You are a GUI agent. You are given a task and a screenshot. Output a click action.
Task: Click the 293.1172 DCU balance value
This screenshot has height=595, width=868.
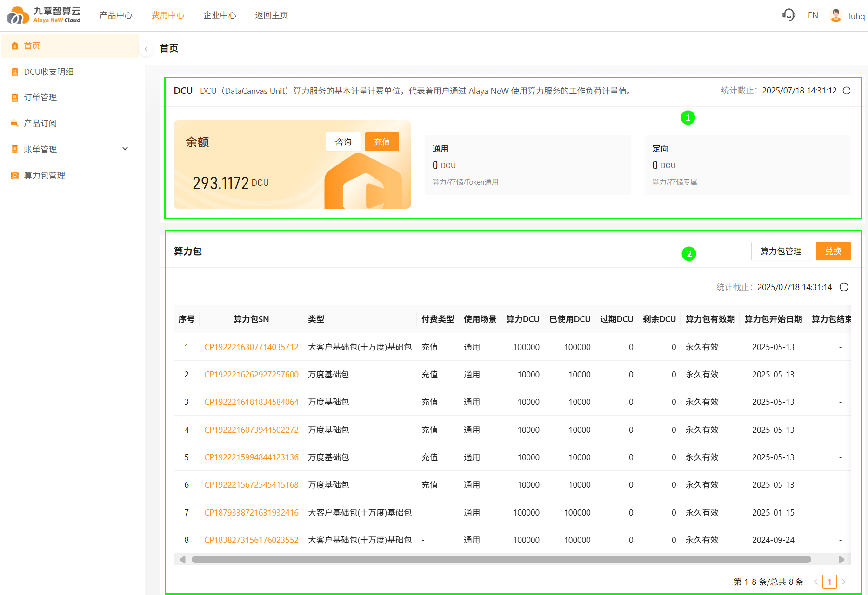pyautogui.click(x=231, y=183)
